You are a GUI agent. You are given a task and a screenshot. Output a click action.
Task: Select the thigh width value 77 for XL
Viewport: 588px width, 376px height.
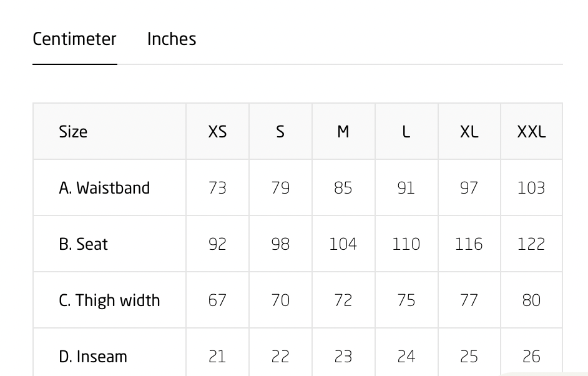tap(469, 300)
